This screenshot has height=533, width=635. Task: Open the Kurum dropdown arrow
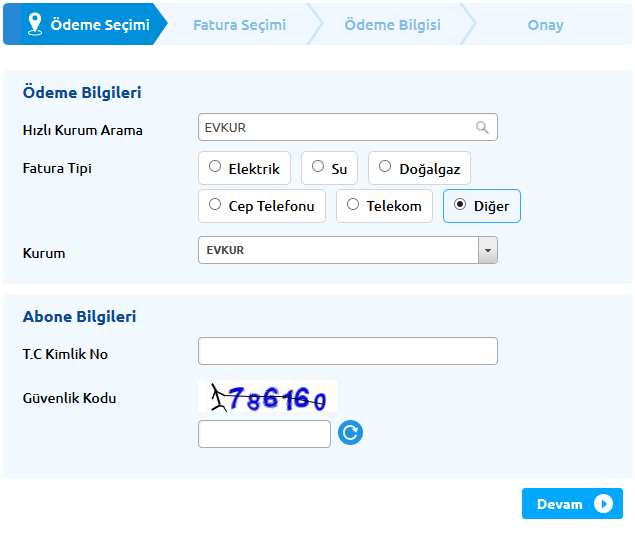point(487,250)
